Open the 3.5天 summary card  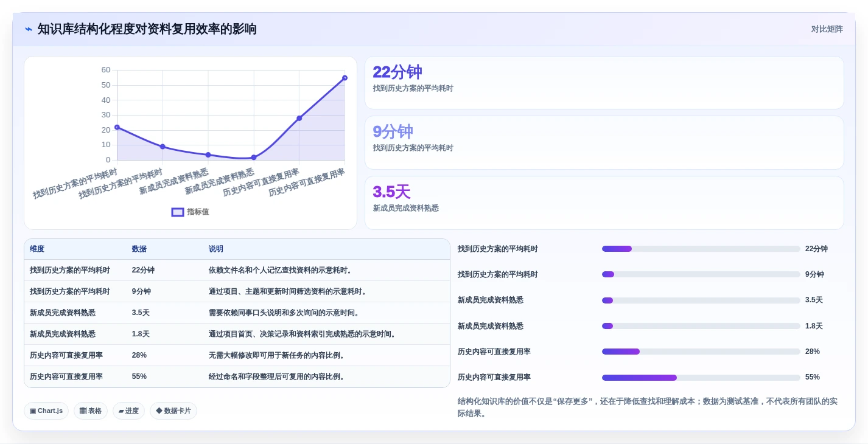coord(604,203)
